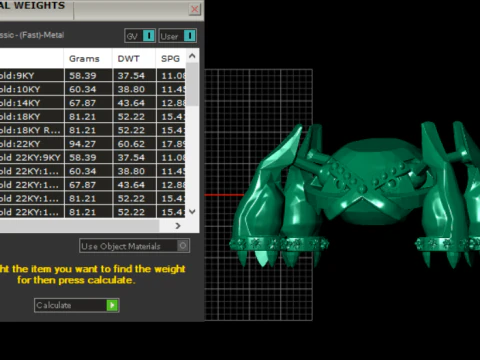480x360 pixels.
Task: Click the 12.8 SPG value in 14KY row
Action: pyautogui.click(x=173, y=103)
